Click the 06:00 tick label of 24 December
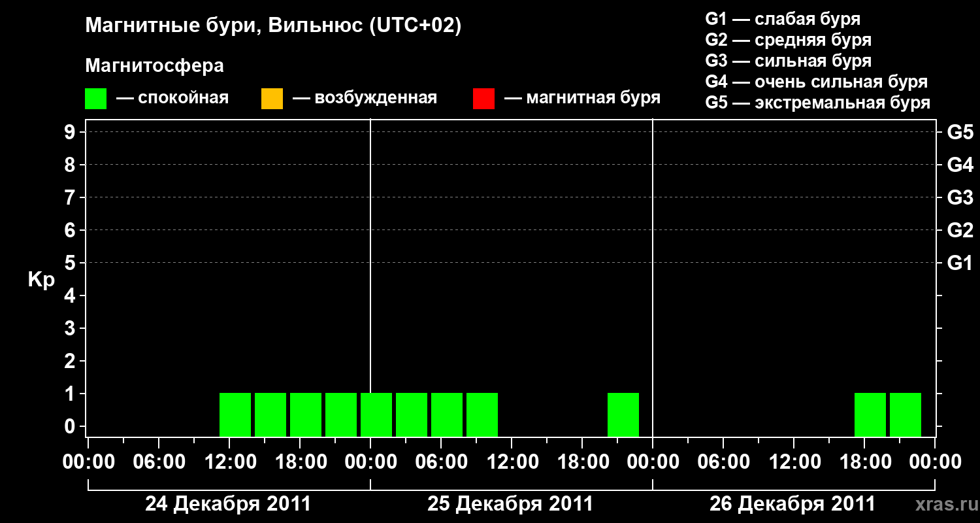This screenshot has height=523, width=980. click(159, 462)
